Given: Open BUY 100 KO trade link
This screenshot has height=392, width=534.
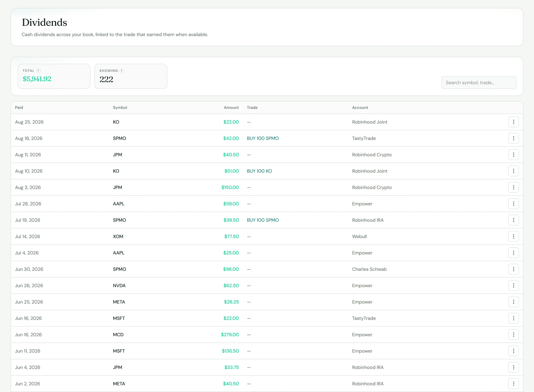Looking at the screenshot, I should tap(259, 171).
